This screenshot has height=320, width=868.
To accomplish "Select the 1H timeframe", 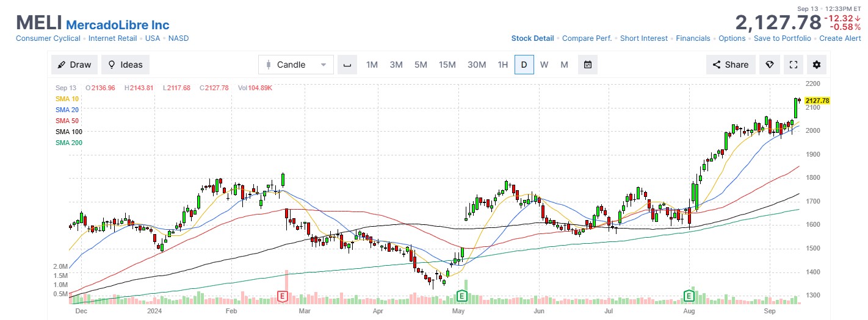I will [502, 65].
